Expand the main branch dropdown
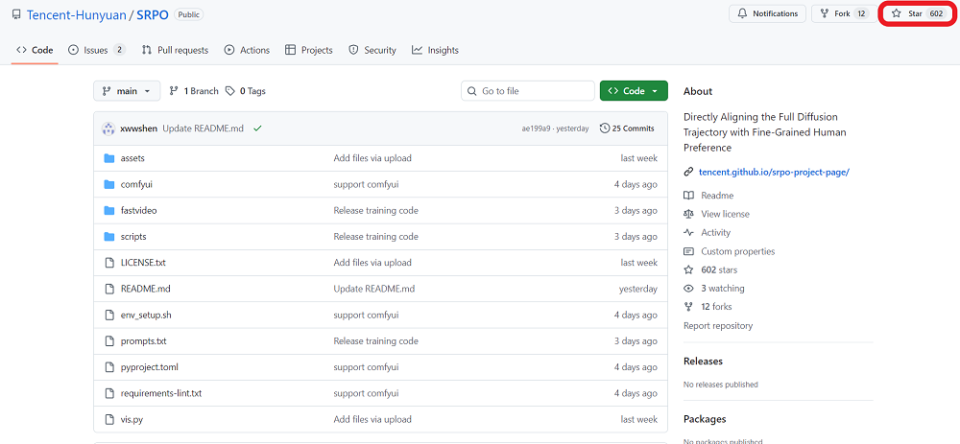 tap(127, 91)
